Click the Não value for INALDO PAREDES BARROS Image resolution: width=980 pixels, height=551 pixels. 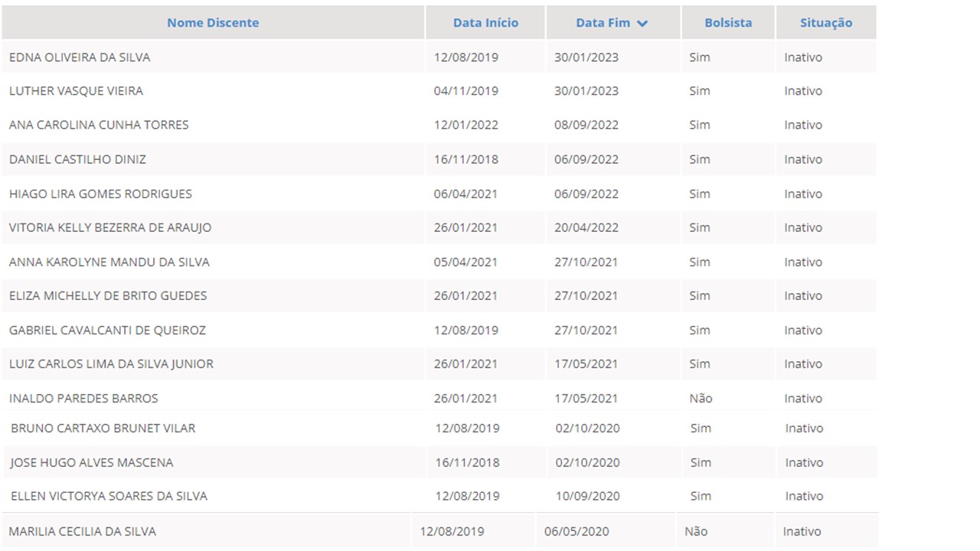pyautogui.click(x=700, y=398)
